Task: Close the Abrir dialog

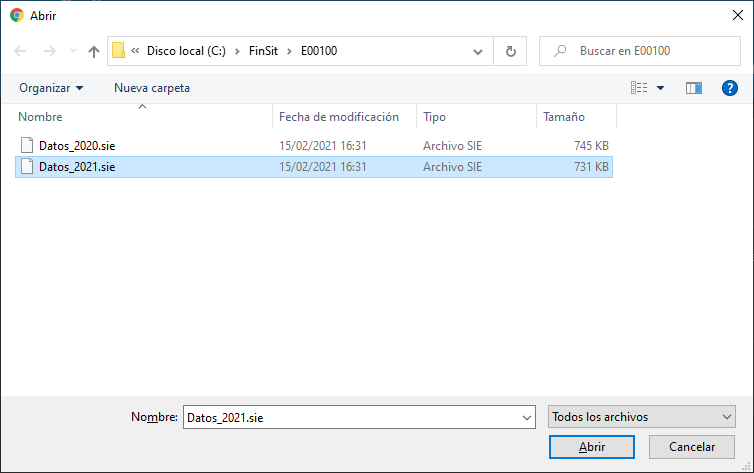Action: pyautogui.click(x=738, y=15)
